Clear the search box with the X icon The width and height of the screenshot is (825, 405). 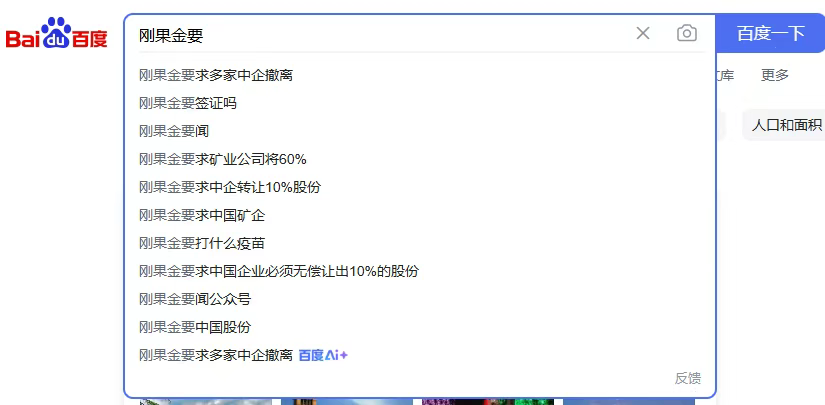pos(643,34)
